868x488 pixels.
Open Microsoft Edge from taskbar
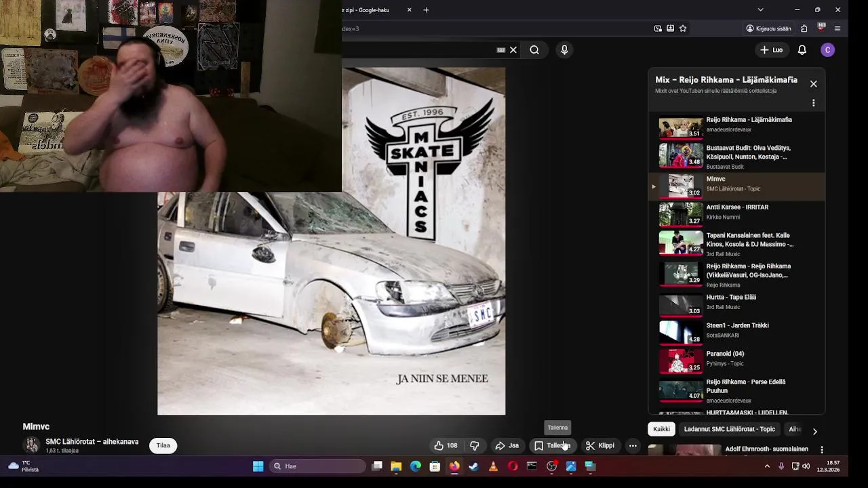pos(416,466)
